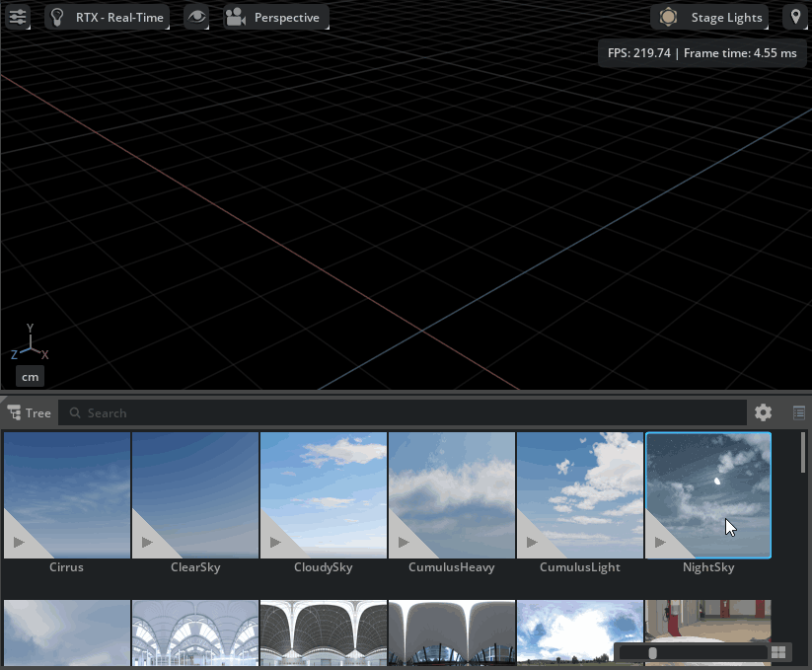The width and height of the screenshot is (812, 670).
Task: Click the camera icon beside Perspective
Action: click(236, 17)
